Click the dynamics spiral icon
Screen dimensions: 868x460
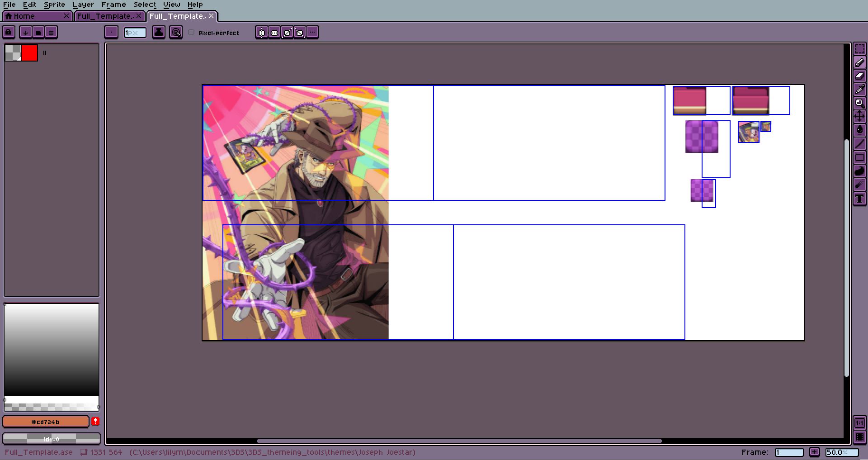[x=176, y=32]
